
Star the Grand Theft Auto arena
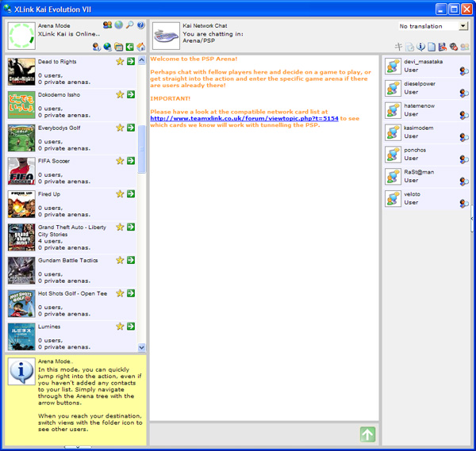pos(120,227)
